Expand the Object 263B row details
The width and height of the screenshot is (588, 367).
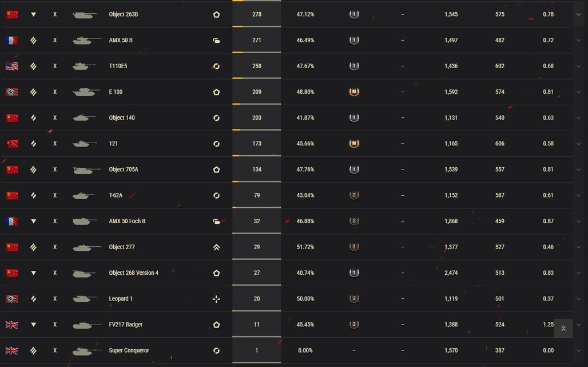click(x=578, y=15)
